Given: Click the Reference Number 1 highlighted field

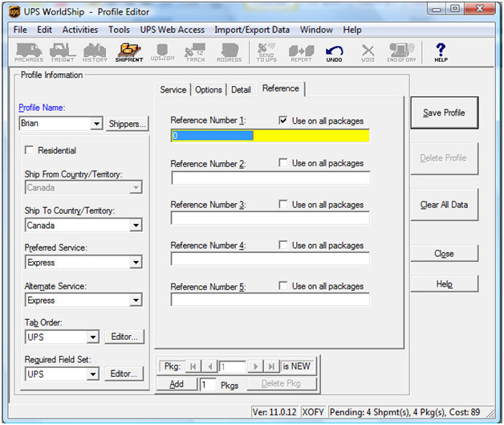Looking at the screenshot, I should click(x=270, y=136).
